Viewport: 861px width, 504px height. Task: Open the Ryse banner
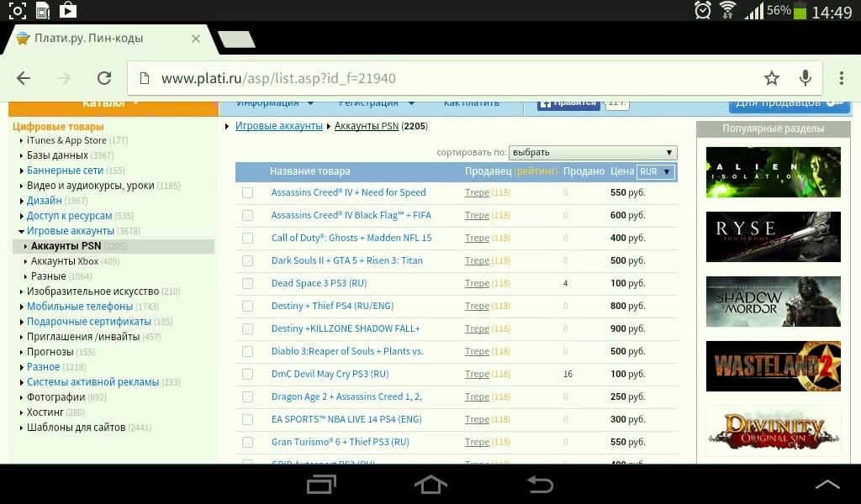(774, 237)
